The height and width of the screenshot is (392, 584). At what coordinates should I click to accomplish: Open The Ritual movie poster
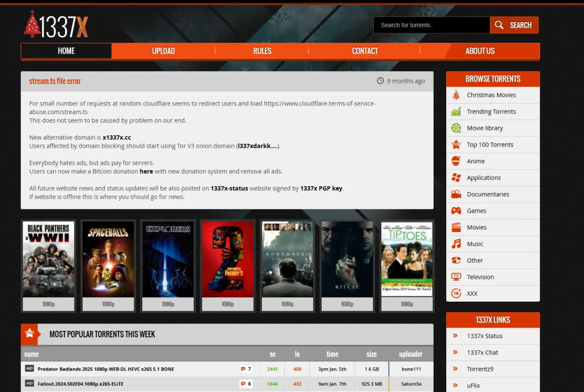click(347, 259)
